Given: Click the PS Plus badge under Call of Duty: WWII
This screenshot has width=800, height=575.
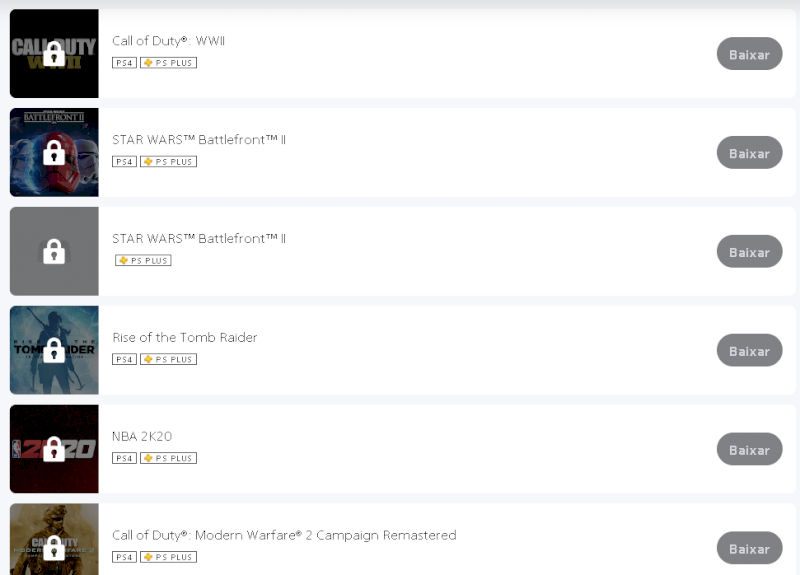Looking at the screenshot, I should point(168,62).
